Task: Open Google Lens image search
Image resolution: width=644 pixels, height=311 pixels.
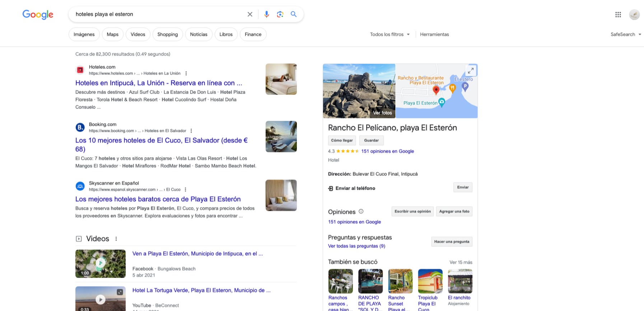Action: 280,14
